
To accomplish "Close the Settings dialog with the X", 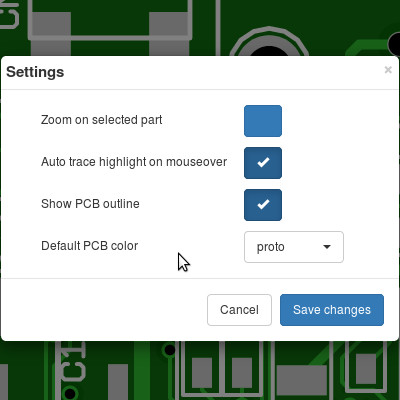I will point(388,70).
